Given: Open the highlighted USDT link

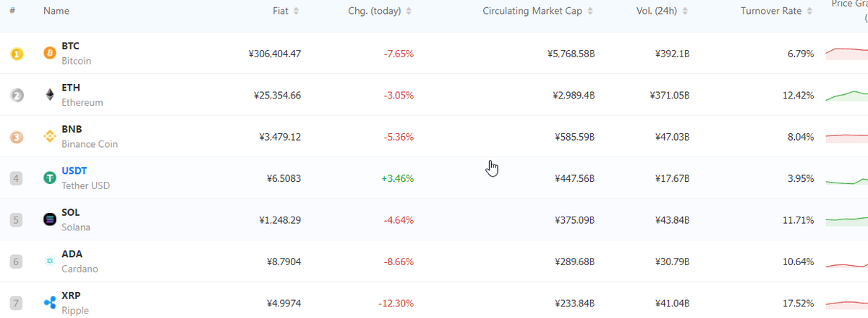Looking at the screenshot, I should point(74,171).
